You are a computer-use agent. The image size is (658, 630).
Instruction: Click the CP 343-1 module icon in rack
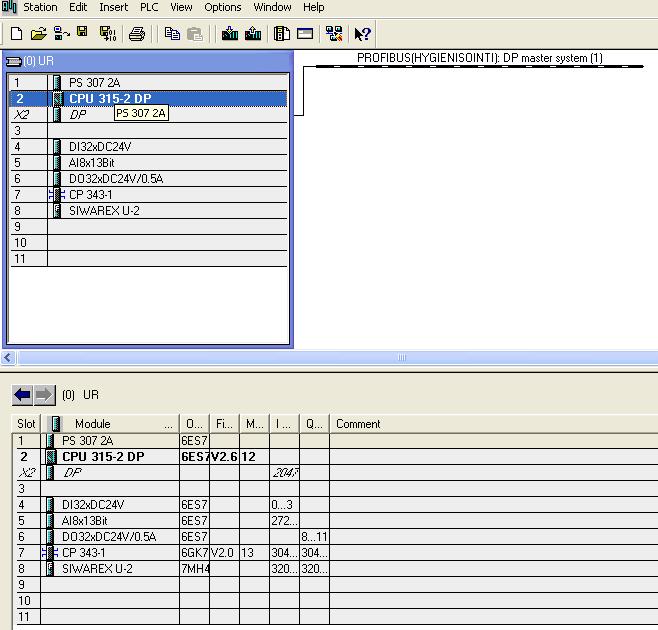57,195
